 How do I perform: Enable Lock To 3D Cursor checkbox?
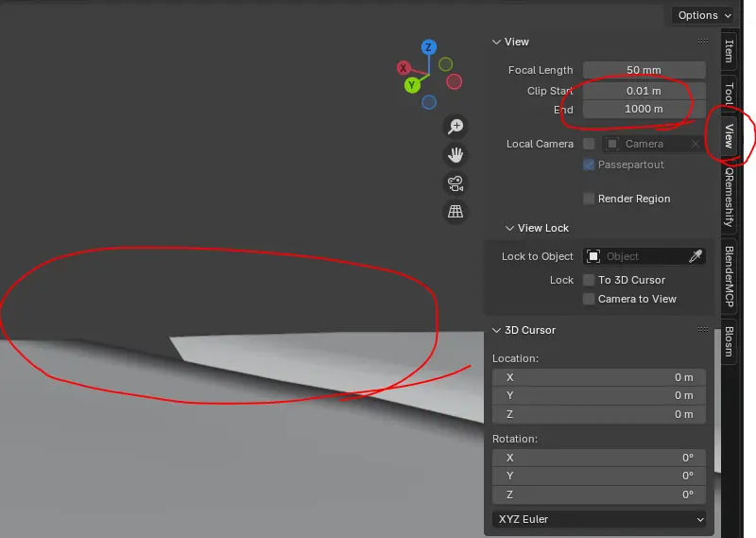click(x=589, y=280)
